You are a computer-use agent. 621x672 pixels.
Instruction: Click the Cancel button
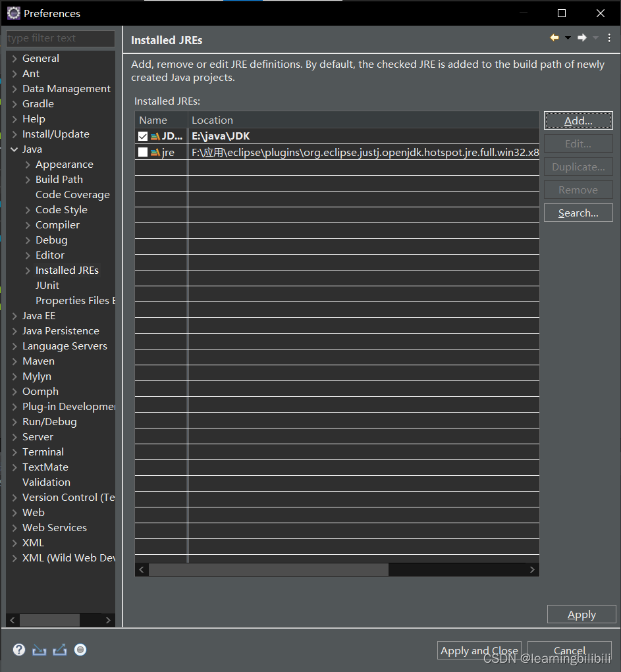click(570, 650)
